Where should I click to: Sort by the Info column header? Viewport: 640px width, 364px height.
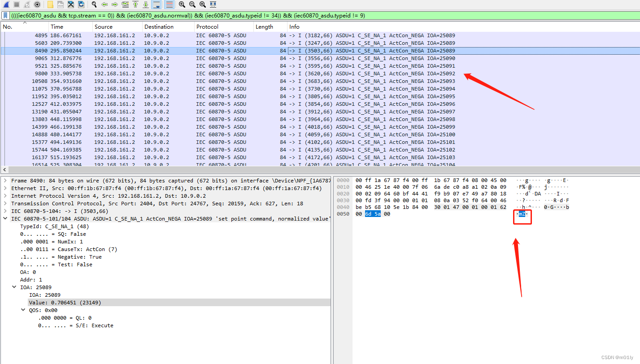pos(463,27)
